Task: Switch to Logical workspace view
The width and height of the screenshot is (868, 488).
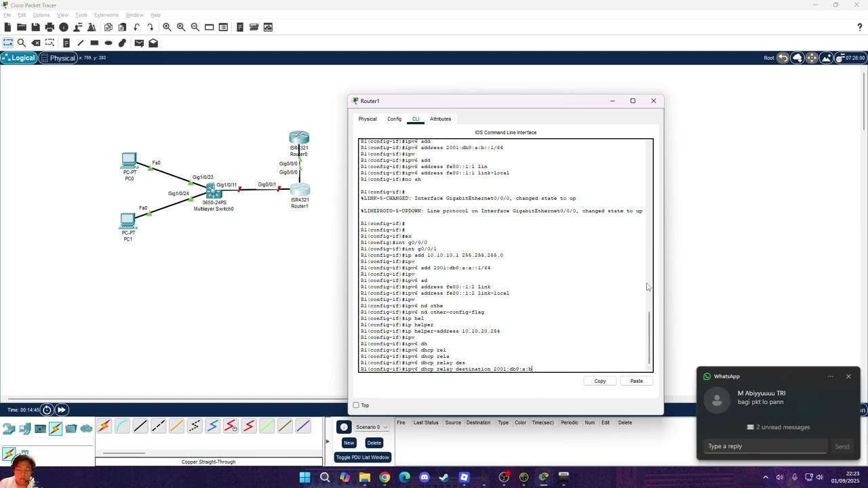Action: click(x=18, y=58)
